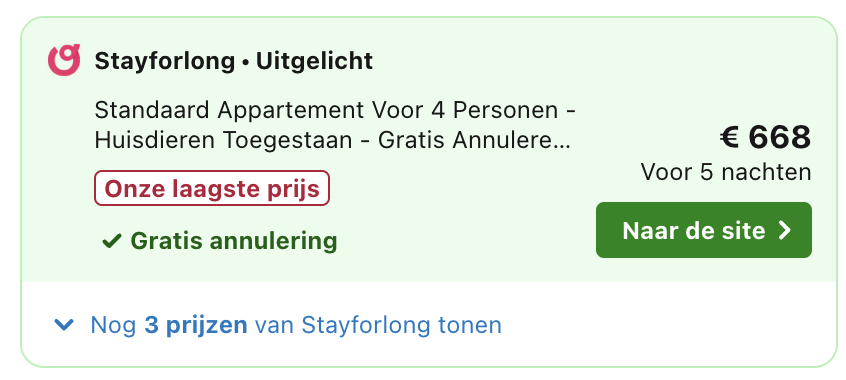
Task: Click the Uitgelicht featured label
Action: 314,61
